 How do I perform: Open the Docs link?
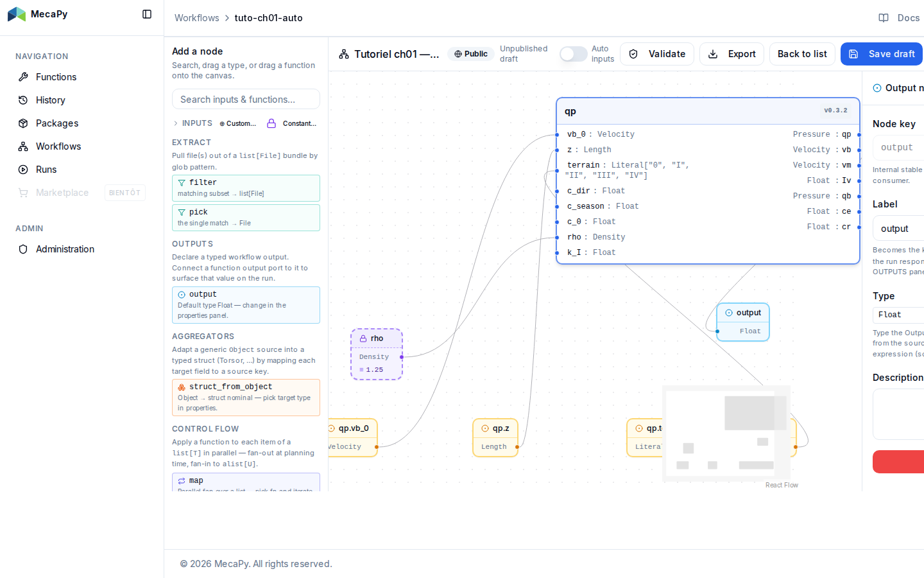point(900,18)
